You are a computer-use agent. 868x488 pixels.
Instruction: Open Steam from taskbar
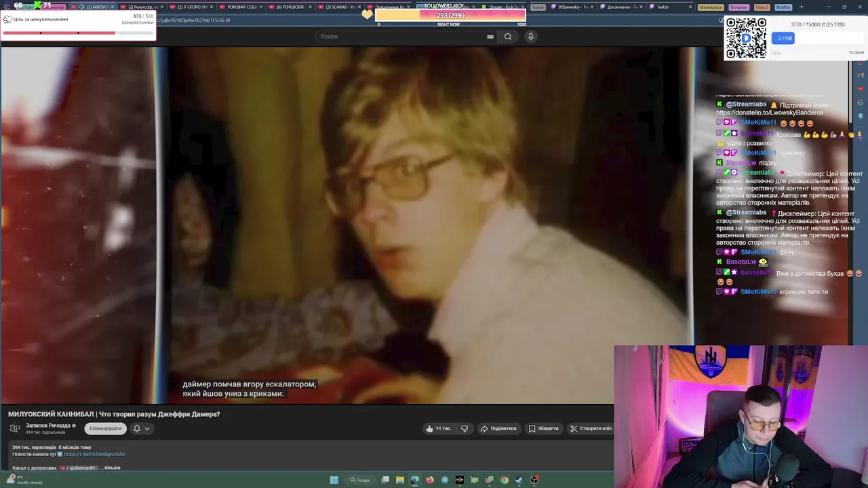tap(519, 480)
